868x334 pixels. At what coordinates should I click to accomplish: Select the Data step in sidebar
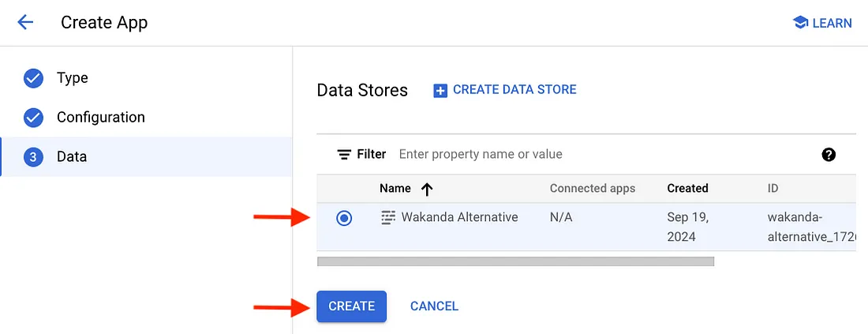click(146, 157)
